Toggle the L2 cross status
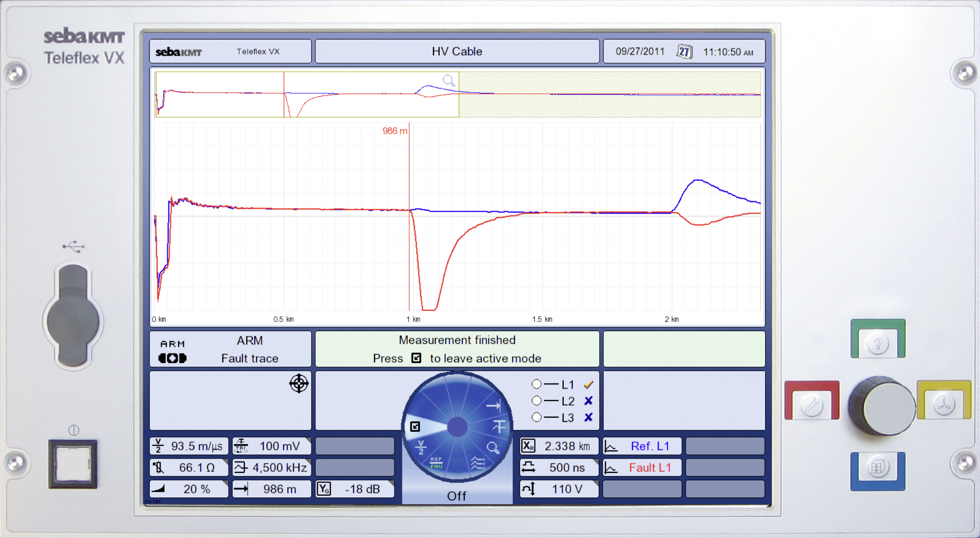This screenshot has height=538, width=980. tap(588, 401)
